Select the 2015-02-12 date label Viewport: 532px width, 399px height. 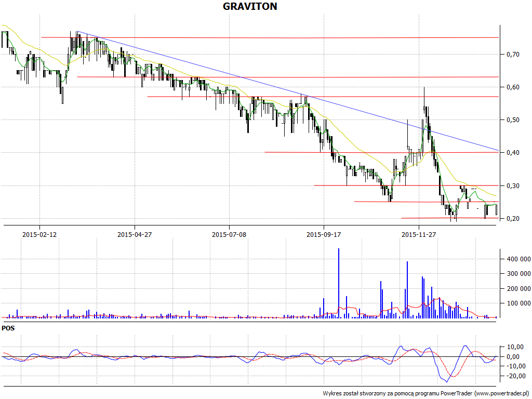click(x=39, y=234)
